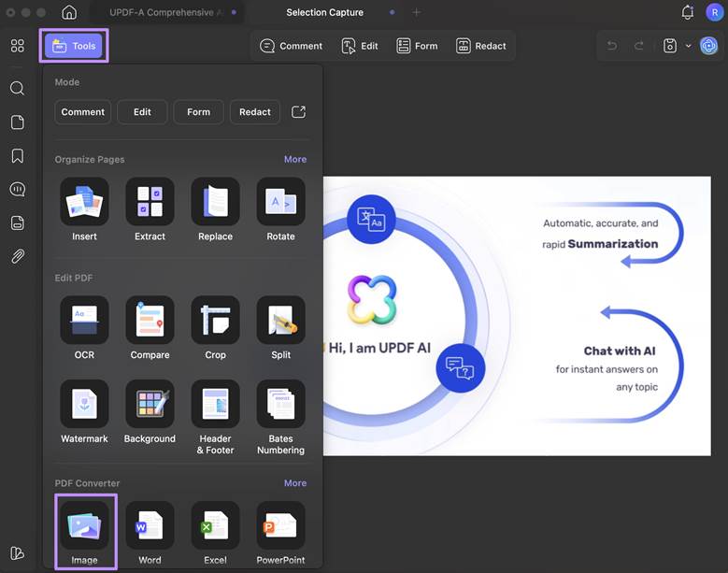The height and width of the screenshot is (573, 728).
Task: Select the Selection Capture tab
Action: tap(325, 12)
